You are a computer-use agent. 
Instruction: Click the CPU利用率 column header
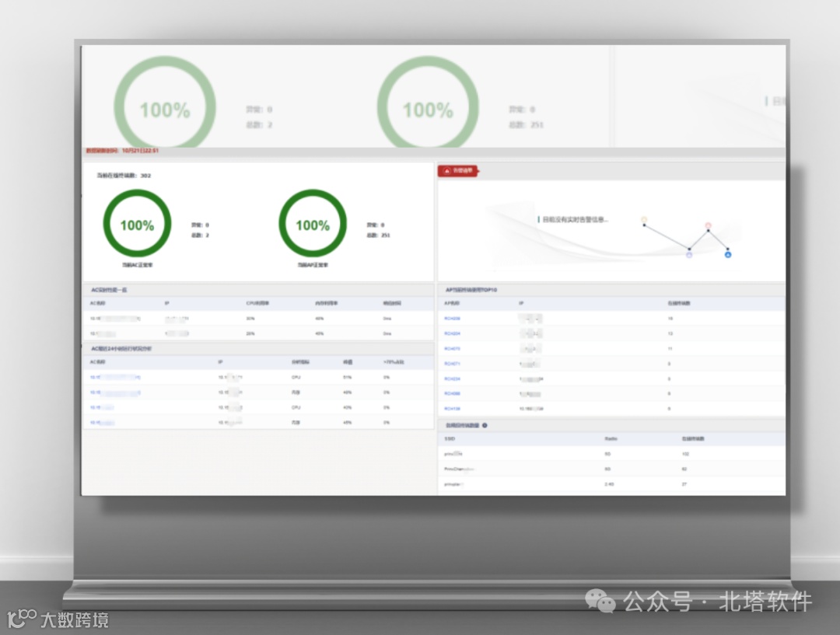point(257,304)
